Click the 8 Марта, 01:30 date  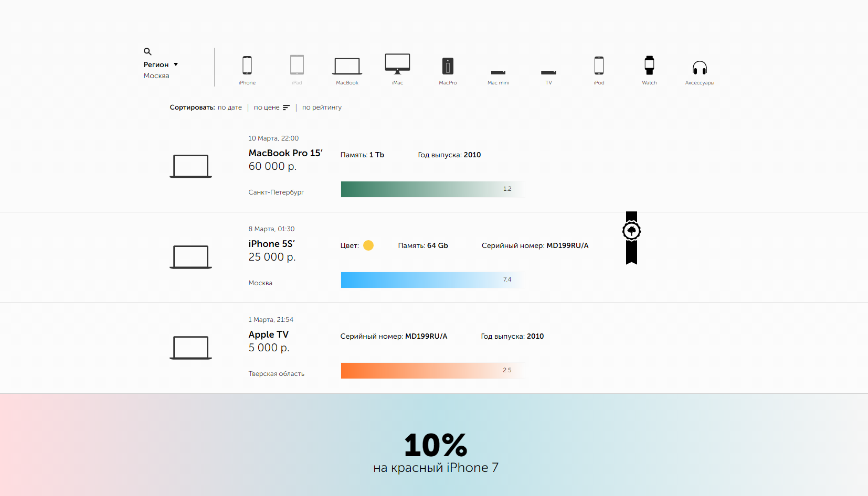tap(271, 229)
